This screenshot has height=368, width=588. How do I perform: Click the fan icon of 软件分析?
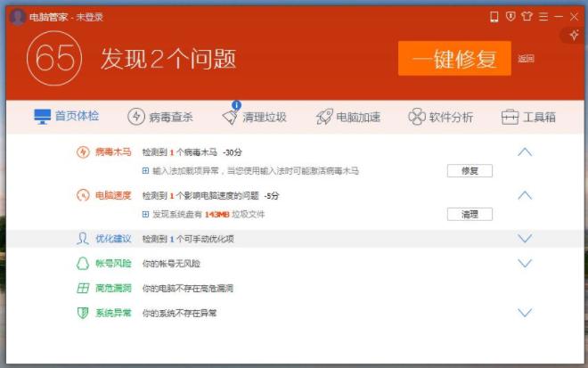[417, 117]
